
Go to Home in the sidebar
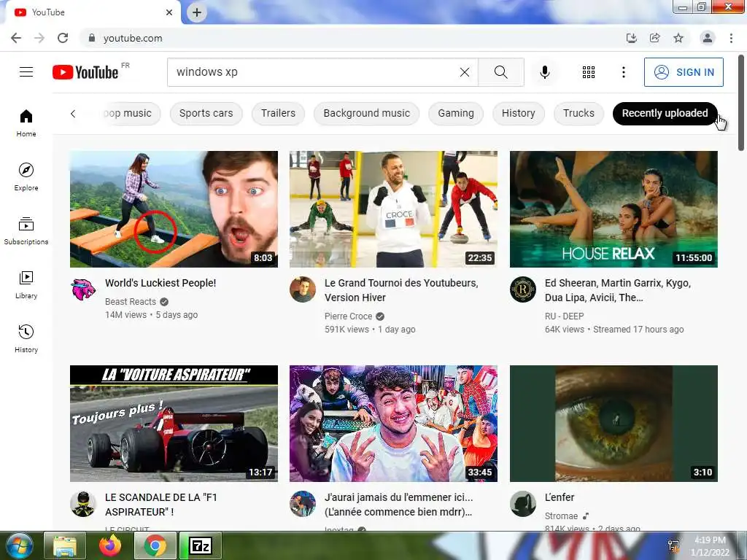pos(26,123)
